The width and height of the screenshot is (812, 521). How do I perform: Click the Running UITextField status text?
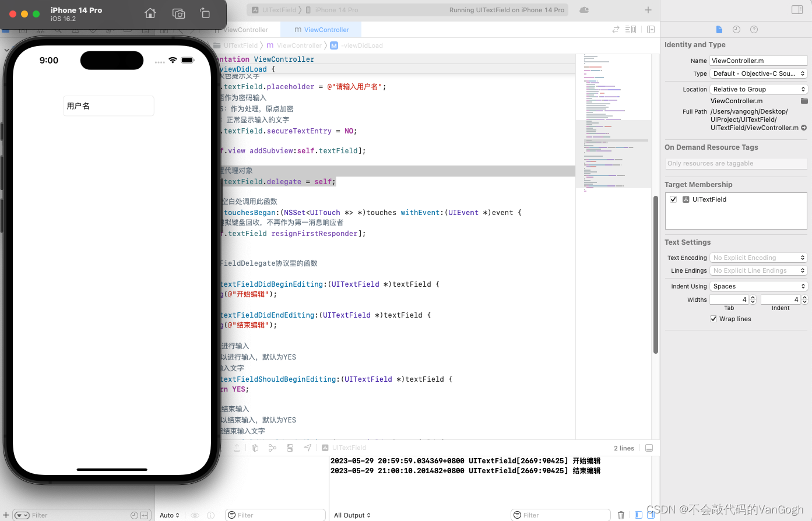pos(507,10)
